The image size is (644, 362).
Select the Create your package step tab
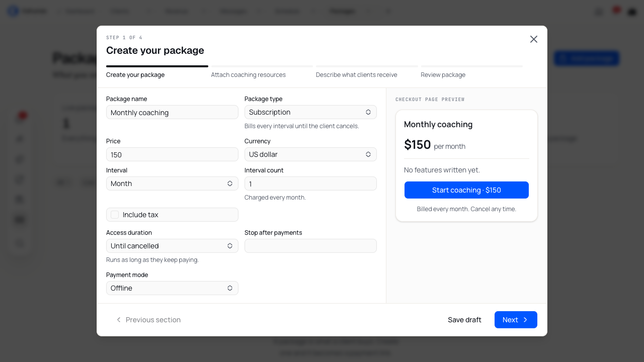tap(157, 72)
